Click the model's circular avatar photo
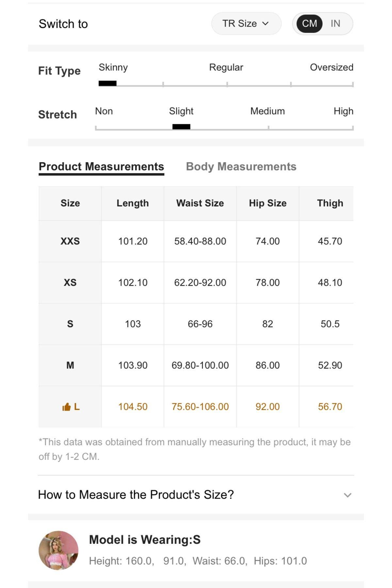Viewport: 392px width, 588px height. tap(58, 550)
